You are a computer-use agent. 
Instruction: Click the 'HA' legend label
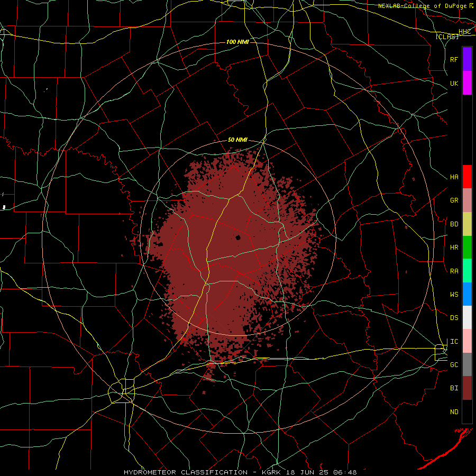[x=454, y=177]
